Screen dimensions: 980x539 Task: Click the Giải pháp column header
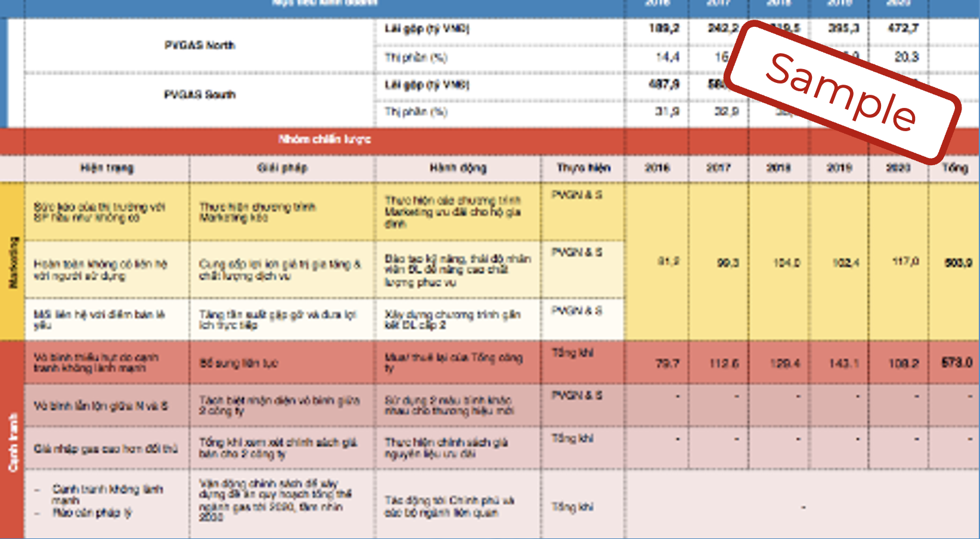pyautogui.click(x=282, y=168)
